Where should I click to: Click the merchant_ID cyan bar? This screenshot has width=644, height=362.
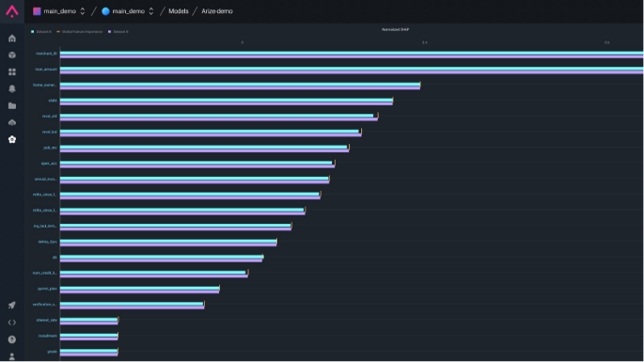[352, 53]
